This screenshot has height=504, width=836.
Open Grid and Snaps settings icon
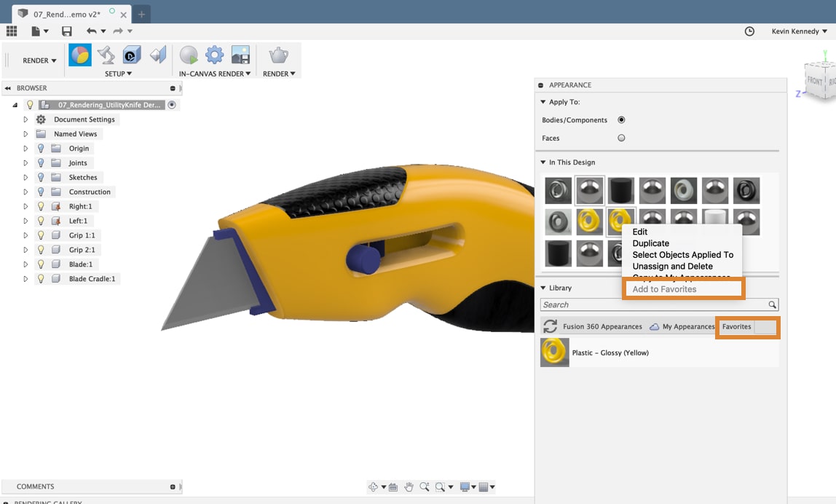(484, 487)
